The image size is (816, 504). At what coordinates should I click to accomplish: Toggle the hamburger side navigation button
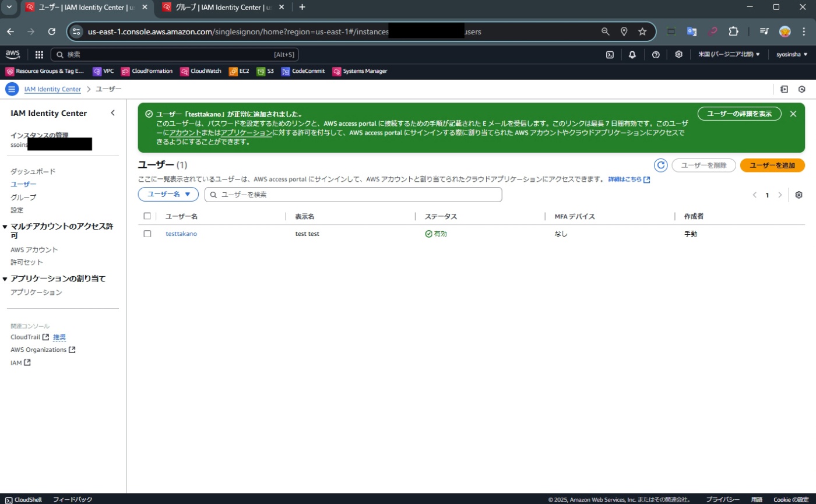point(12,89)
